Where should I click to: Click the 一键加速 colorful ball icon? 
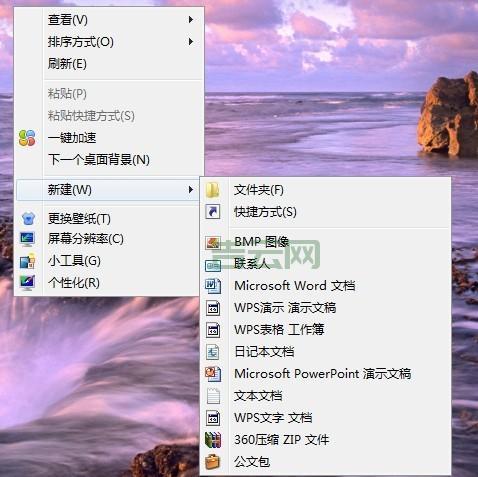tap(27, 138)
